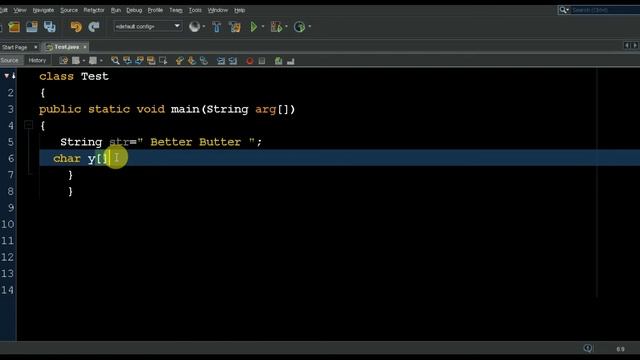Image resolution: width=640 pixels, height=360 pixels.
Task: Click the New Project toolbar icon
Action: (x=14, y=27)
